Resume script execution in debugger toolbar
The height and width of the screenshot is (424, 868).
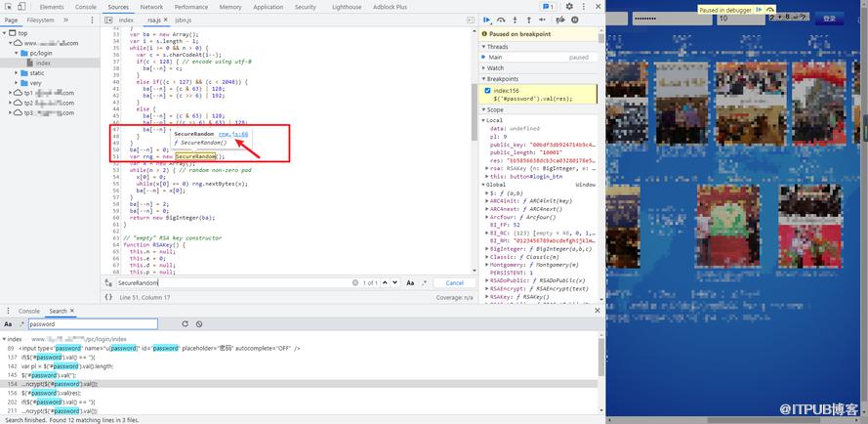click(487, 20)
